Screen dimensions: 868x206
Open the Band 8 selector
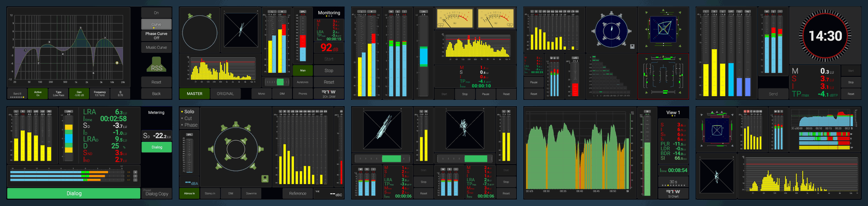17,94
